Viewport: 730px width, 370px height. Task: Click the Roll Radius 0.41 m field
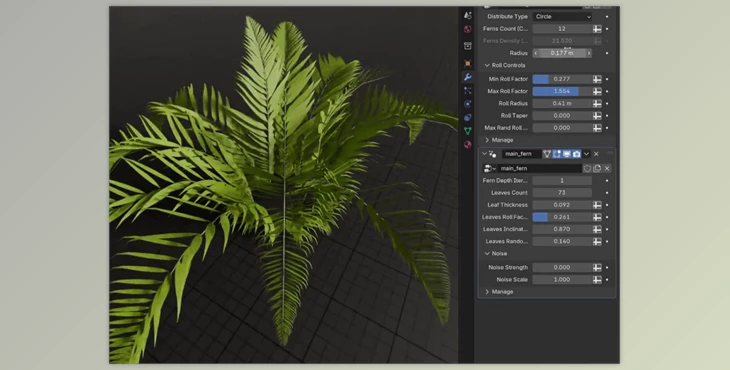point(562,103)
